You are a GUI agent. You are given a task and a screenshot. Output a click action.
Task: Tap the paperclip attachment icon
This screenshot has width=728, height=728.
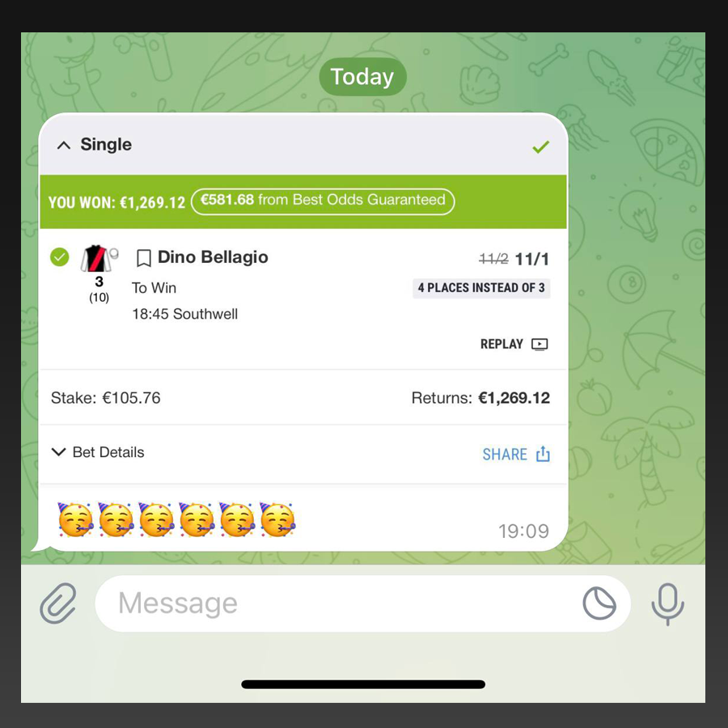coord(58,603)
